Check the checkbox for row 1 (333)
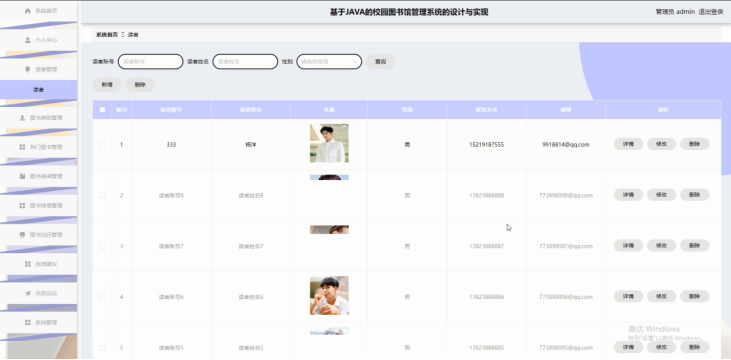Image resolution: width=731 pixels, height=360 pixels. click(103, 145)
